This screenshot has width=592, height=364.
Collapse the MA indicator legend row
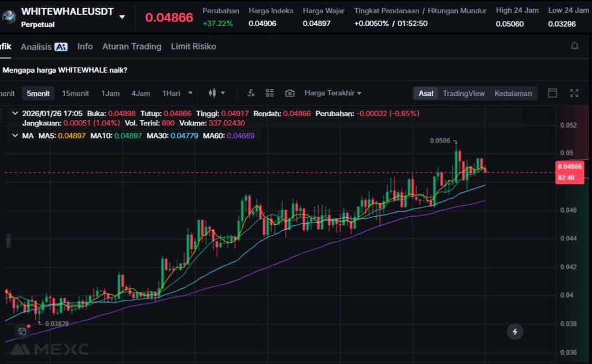[x=15, y=136]
